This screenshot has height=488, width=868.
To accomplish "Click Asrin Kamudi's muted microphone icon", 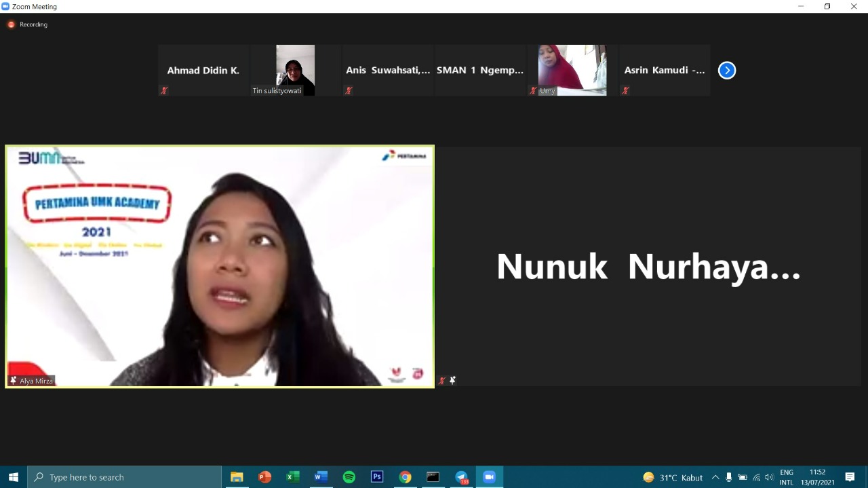I will click(625, 90).
